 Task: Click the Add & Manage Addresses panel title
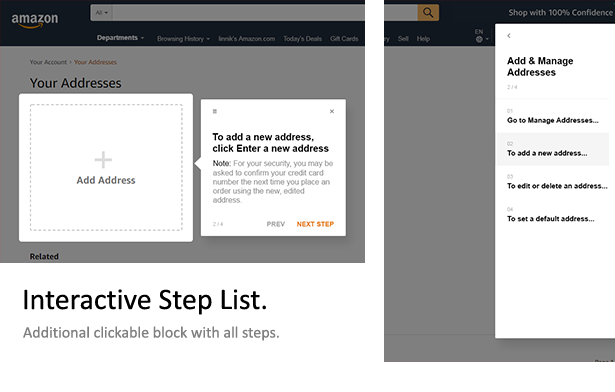click(540, 66)
